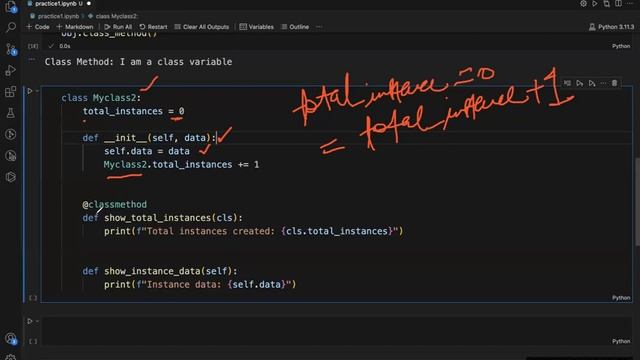640x360 pixels.
Task: Open the Explorer view in activity bar
Action: click(11, 7)
